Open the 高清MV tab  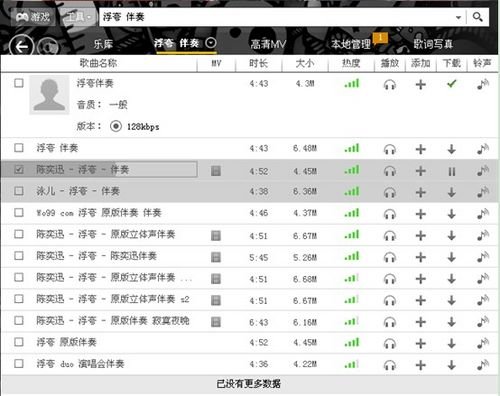[x=268, y=44]
